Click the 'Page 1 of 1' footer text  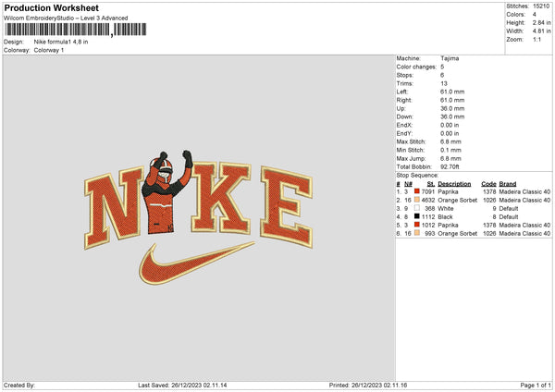pos(536,386)
